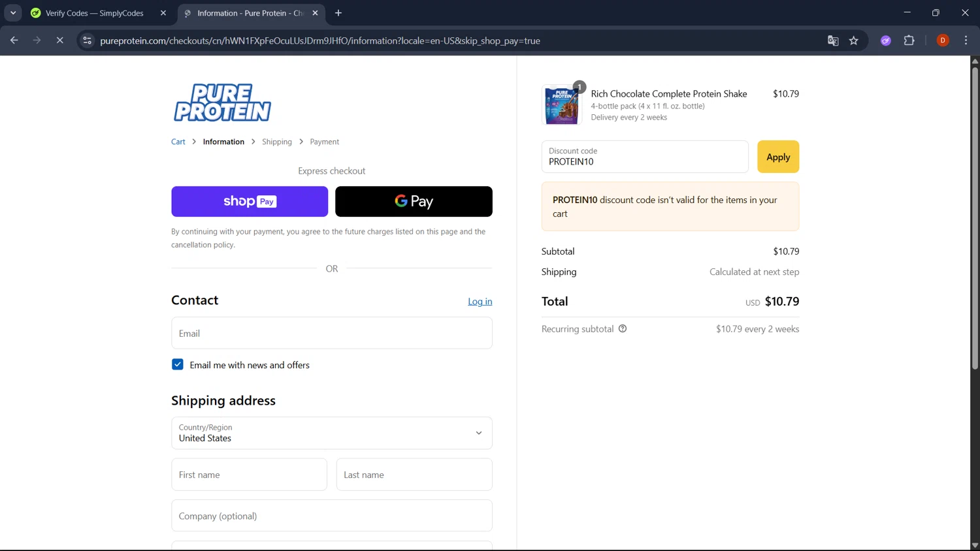The image size is (980, 551).
Task: Click the Discount code field containing PROTEIN10
Action: coord(645,157)
